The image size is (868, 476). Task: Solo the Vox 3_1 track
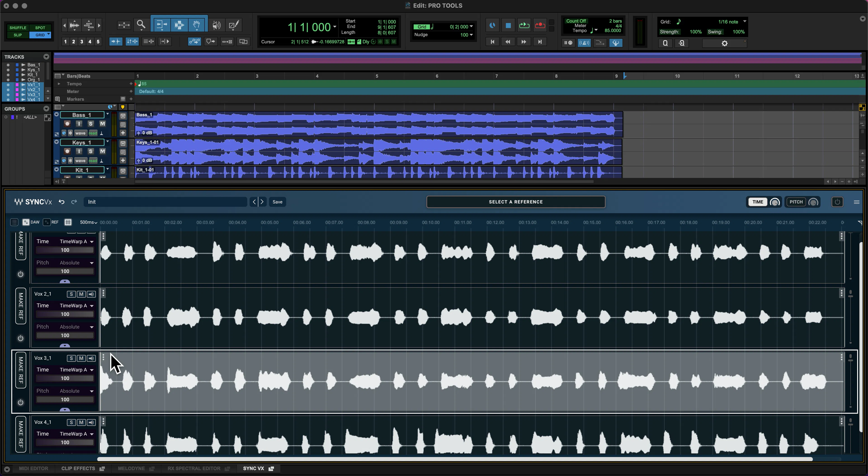pos(71,358)
